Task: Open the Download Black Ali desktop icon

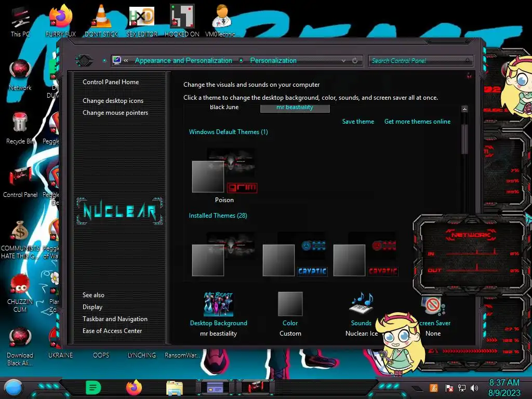Action: pos(20,347)
